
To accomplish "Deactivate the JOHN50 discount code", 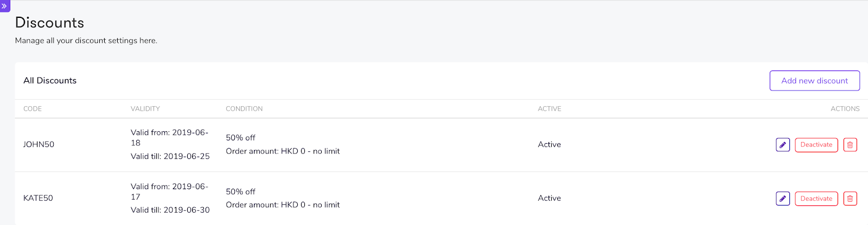I will click(x=816, y=145).
